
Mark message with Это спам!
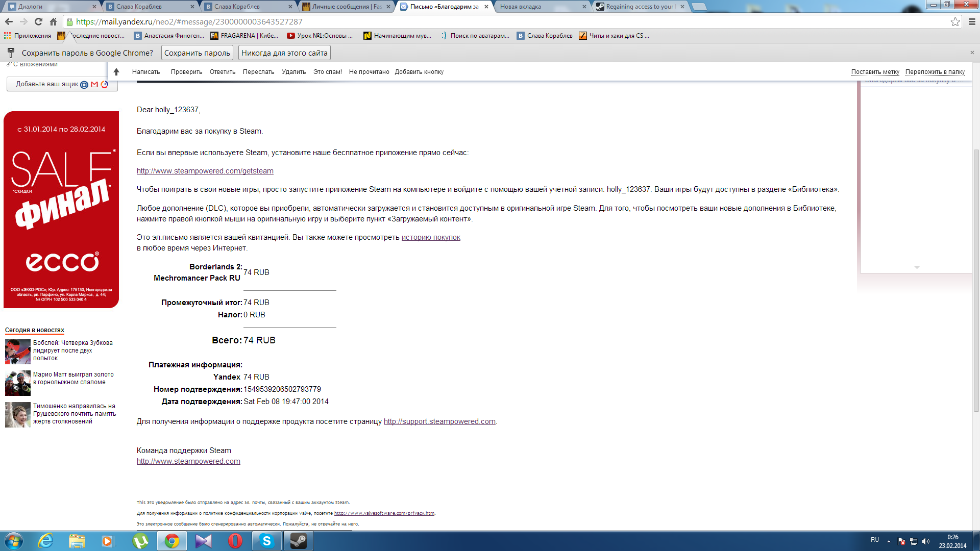(x=328, y=72)
